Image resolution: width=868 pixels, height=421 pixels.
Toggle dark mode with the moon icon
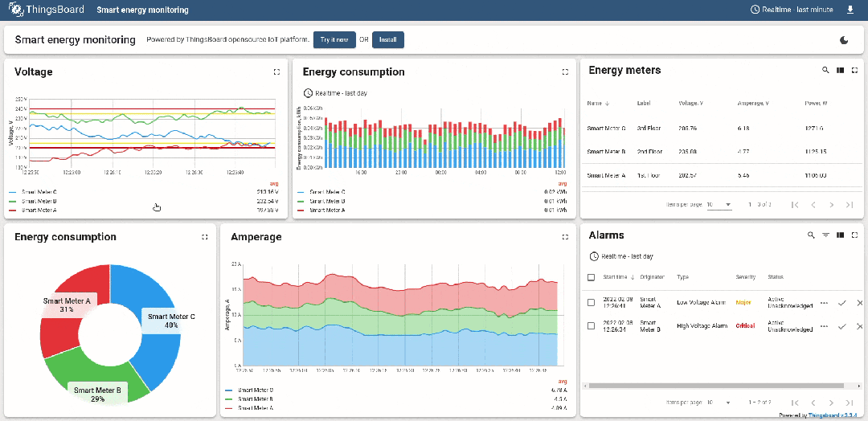[844, 40]
